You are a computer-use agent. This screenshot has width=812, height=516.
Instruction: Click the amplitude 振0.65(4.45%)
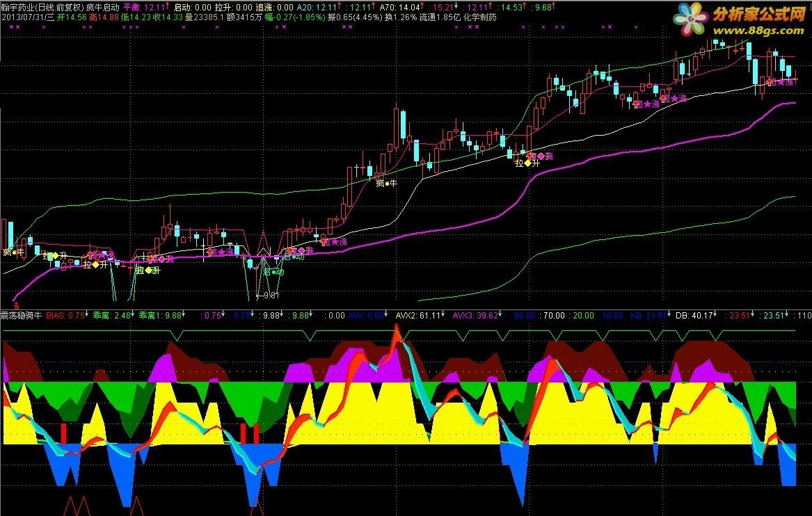355,17
